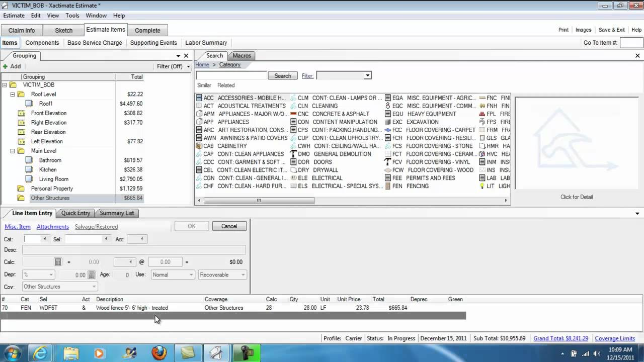Click the EXC Excavation icon
The width and height of the screenshot is (644, 362).
click(x=387, y=122)
